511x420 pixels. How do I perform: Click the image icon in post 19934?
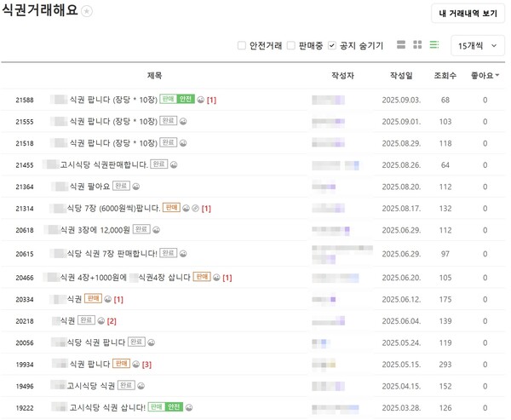tap(136, 365)
